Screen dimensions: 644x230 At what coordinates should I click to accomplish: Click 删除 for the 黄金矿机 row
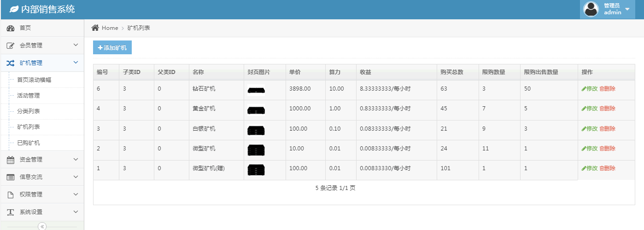(607, 109)
